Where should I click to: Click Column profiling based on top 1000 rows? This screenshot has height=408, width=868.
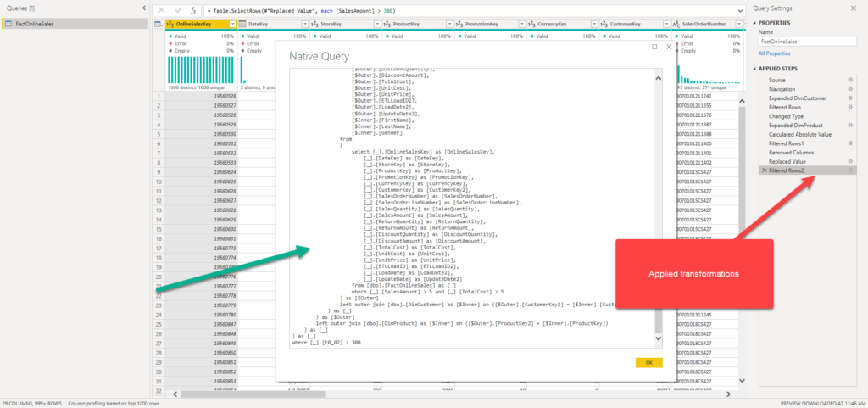[x=114, y=404]
